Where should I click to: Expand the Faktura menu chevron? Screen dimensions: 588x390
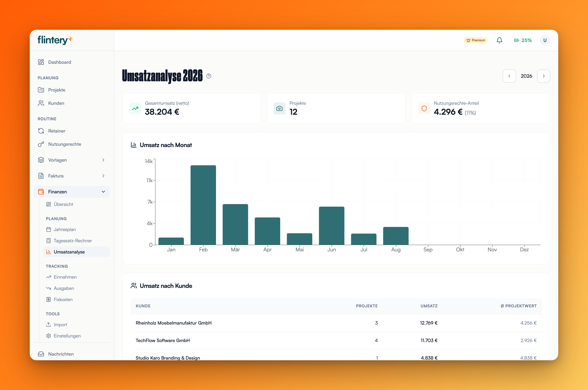coord(103,176)
